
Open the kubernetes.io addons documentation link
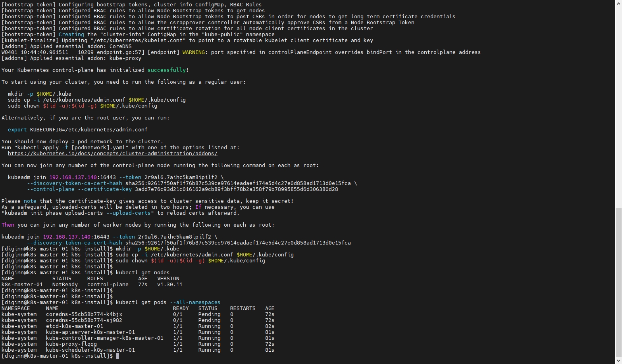click(x=112, y=154)
